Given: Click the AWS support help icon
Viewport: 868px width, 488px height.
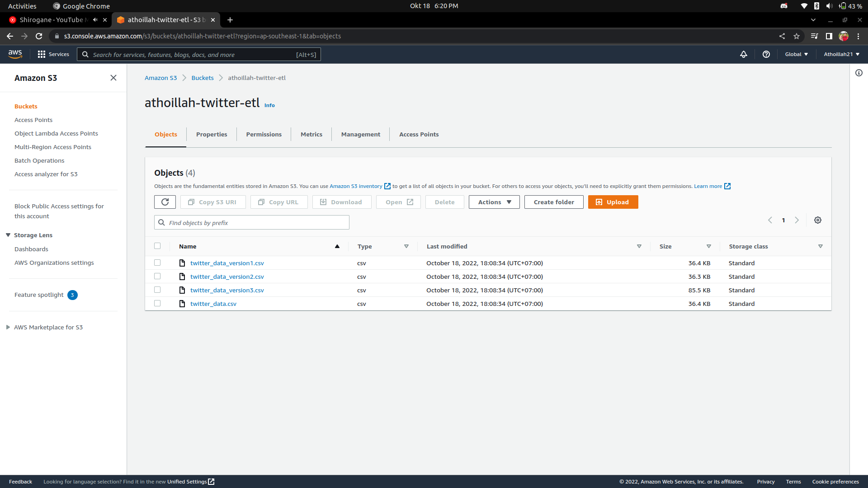Looking at the screenshot, I should coord(766,54).
